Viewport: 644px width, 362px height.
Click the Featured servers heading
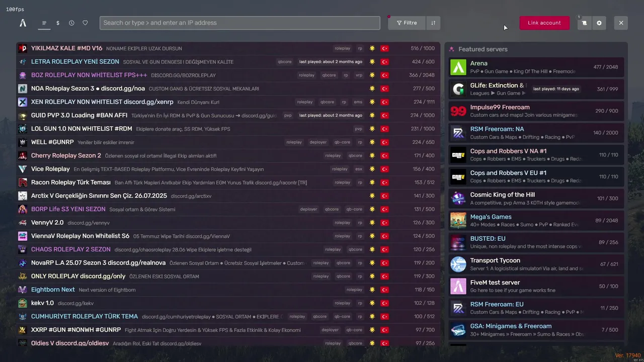pos(483,49)
